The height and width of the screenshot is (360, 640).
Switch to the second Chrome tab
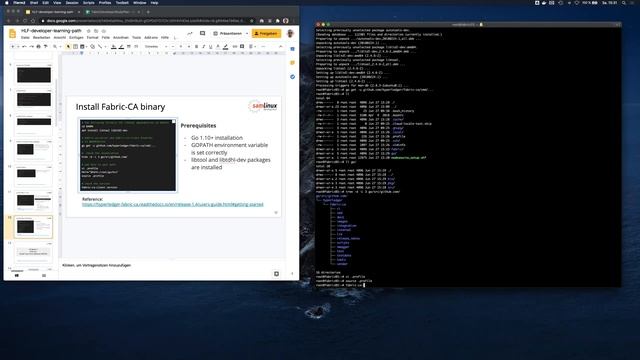point(110,12)
